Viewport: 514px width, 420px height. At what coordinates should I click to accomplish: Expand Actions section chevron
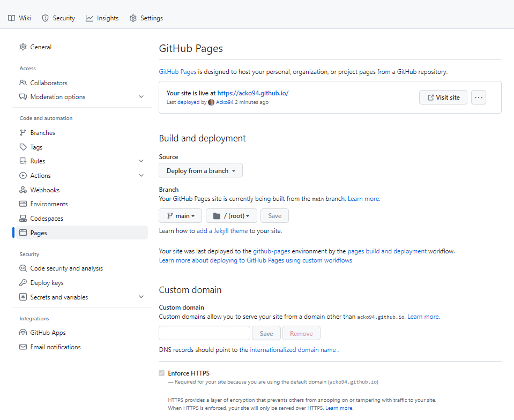click(x=141, y=175)
